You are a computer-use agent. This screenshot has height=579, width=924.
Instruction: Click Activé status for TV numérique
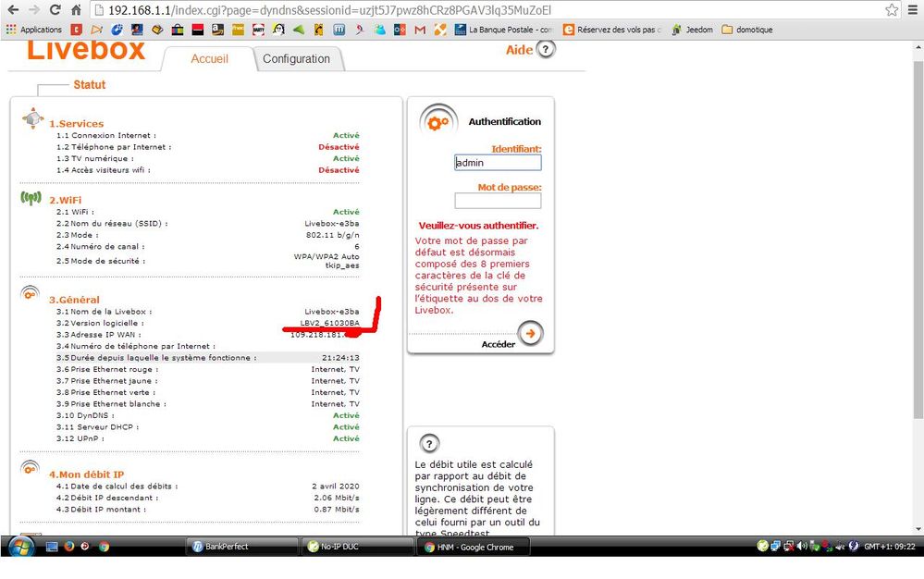point(346,158)
